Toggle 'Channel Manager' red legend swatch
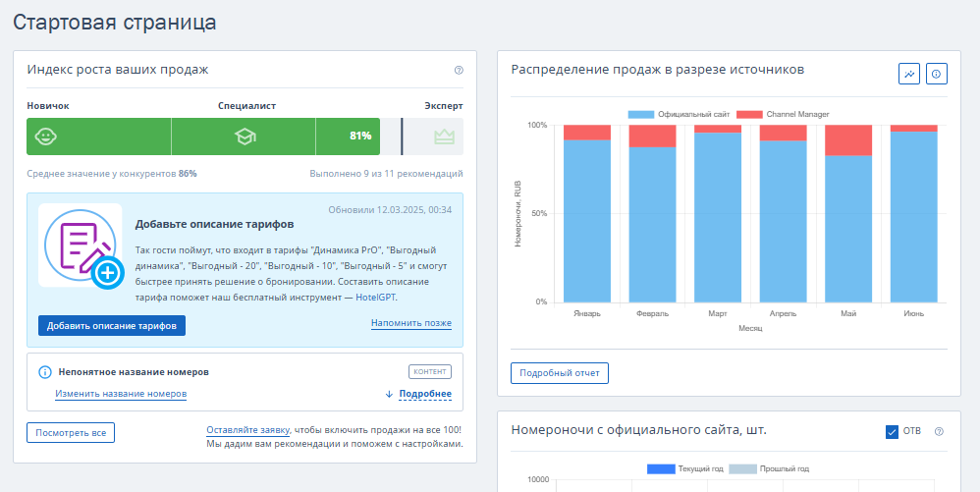Screen dimensions: 980x492 click(x=749, y=114)
